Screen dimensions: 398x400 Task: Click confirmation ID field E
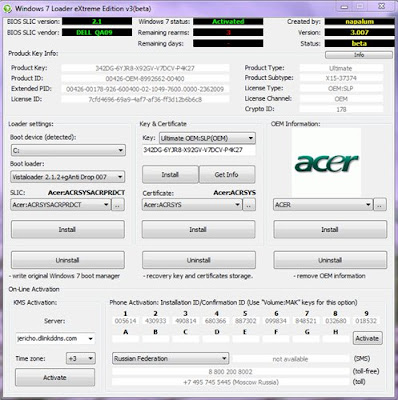[x=245, y=339]
